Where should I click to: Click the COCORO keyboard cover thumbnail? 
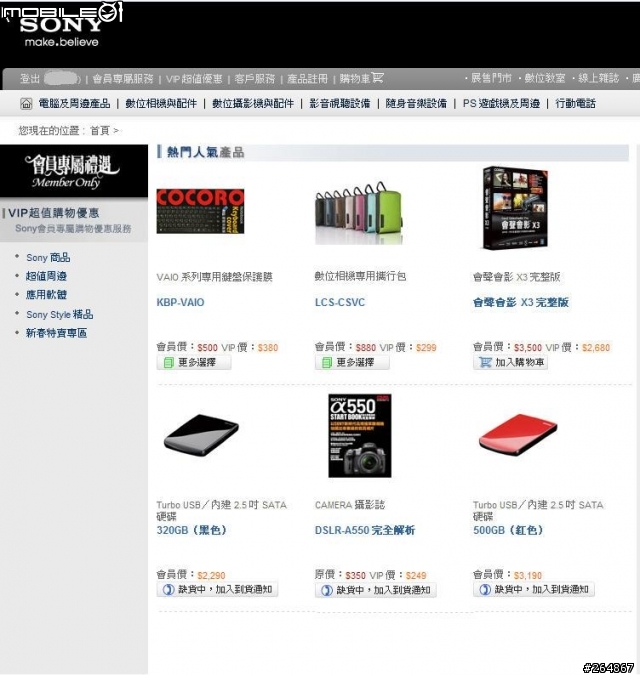click(200, 212)
